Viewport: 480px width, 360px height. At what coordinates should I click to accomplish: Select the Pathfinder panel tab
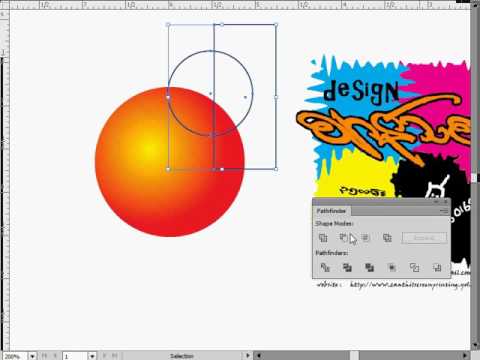pyautogui.click(x=331, y=211)
